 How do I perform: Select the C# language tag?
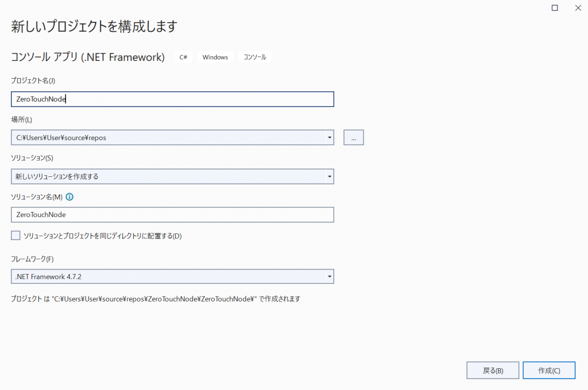(183, 57)
